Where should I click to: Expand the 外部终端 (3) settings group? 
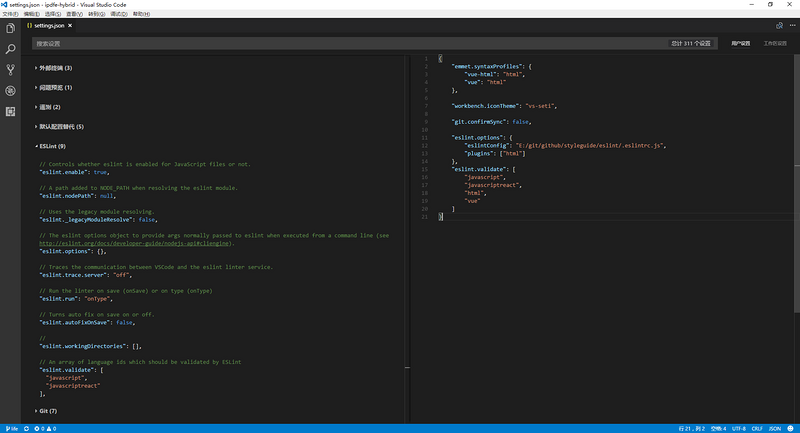[x=53, y=68]
